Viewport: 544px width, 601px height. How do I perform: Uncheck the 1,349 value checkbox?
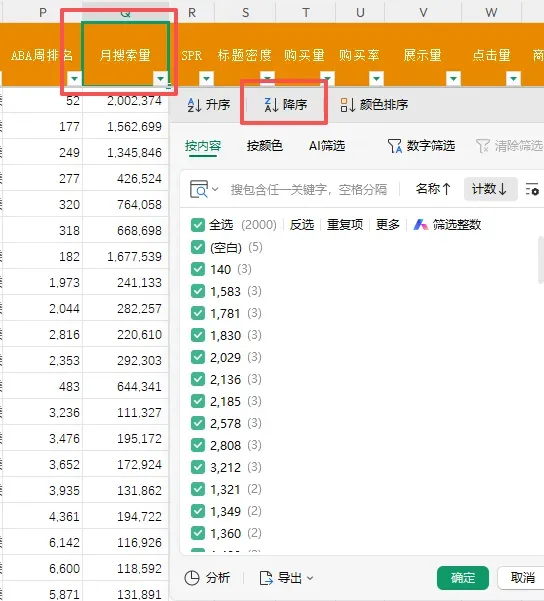(x=198, y=511)
